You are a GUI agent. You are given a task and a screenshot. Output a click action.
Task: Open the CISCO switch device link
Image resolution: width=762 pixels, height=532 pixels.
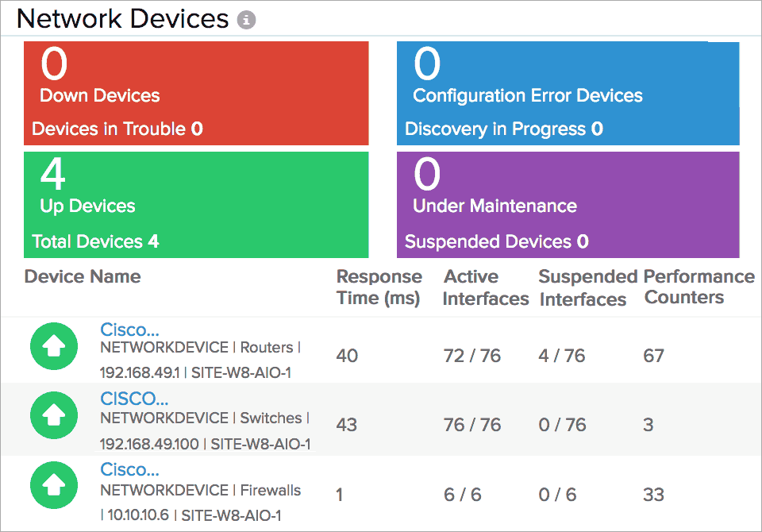133,398
